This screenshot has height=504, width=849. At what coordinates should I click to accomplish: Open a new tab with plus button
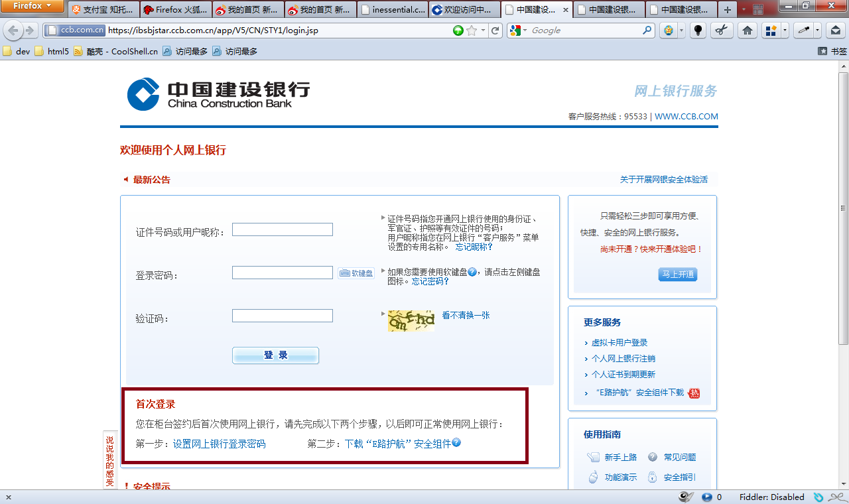click(x=728, y=10)
